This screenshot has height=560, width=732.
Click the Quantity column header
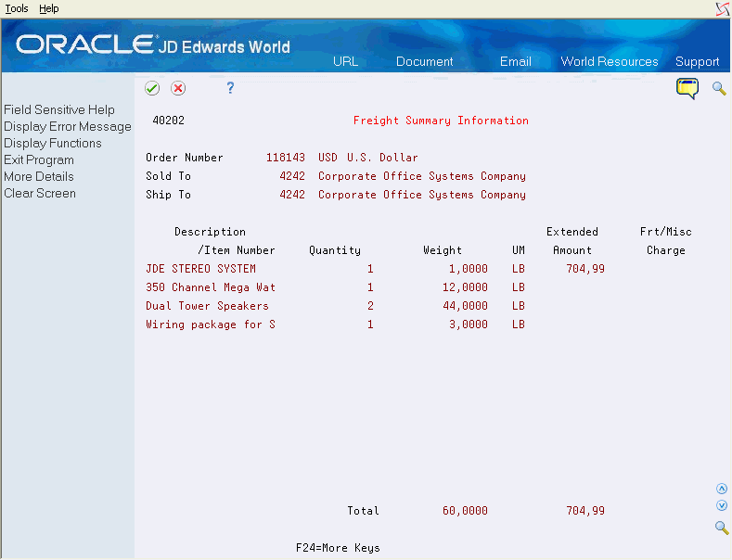pos(335,250)
